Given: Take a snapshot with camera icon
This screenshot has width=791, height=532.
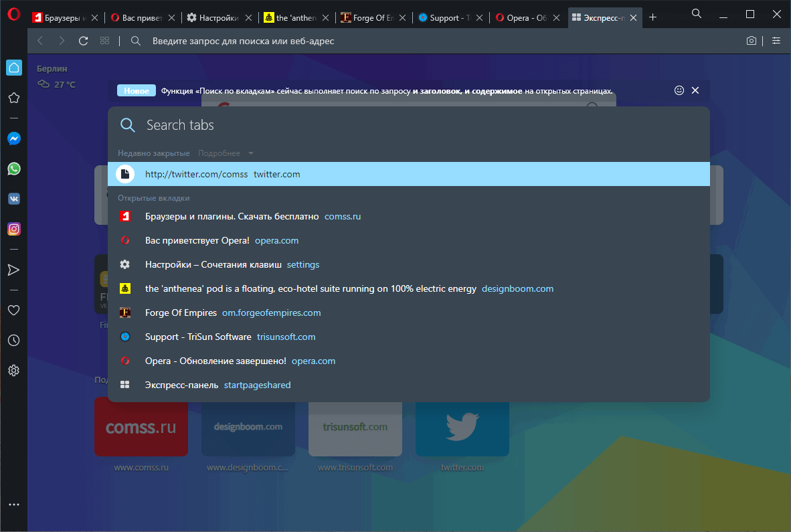Looking at the screenshot, I should click(751, 41).
